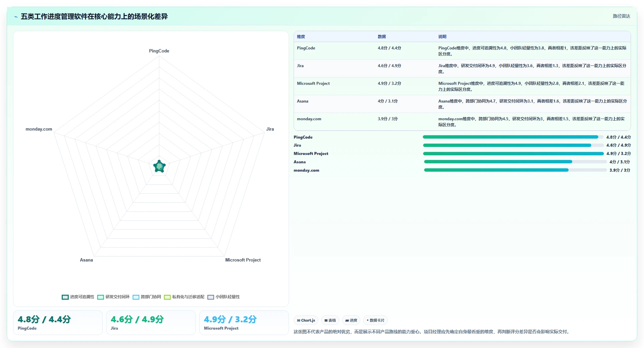644x348 pixels.
Task: Click the Asana progress bar
Action: tap(516, 162)
